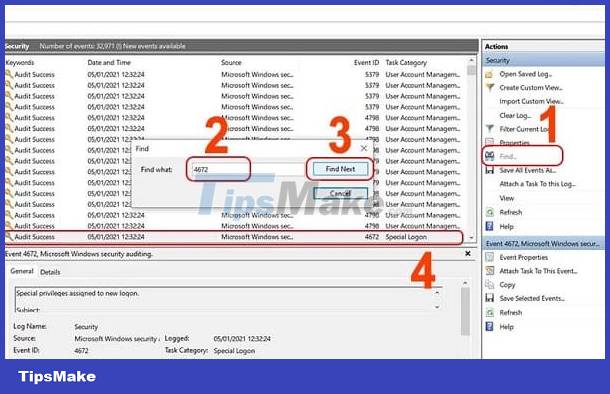Select the Special Logon event 4672 row
The width and height of the screenshot is (610, 394).
pos(234,237)
